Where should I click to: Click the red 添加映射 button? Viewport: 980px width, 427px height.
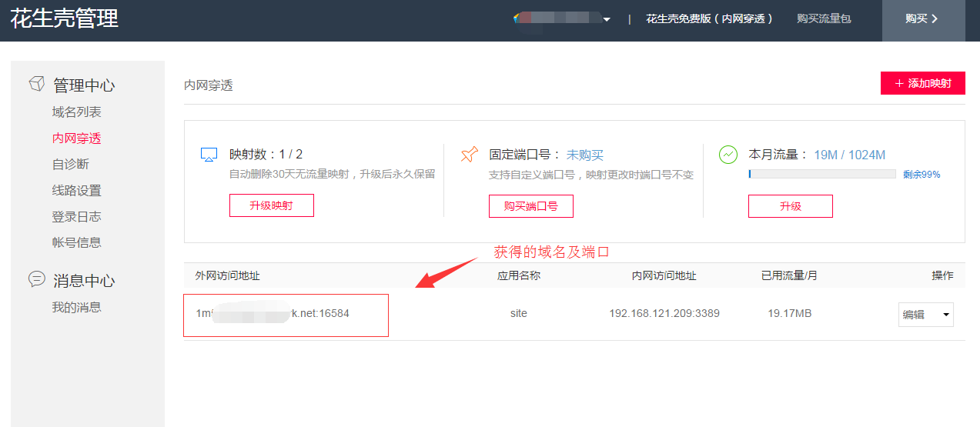click(922, 83)
